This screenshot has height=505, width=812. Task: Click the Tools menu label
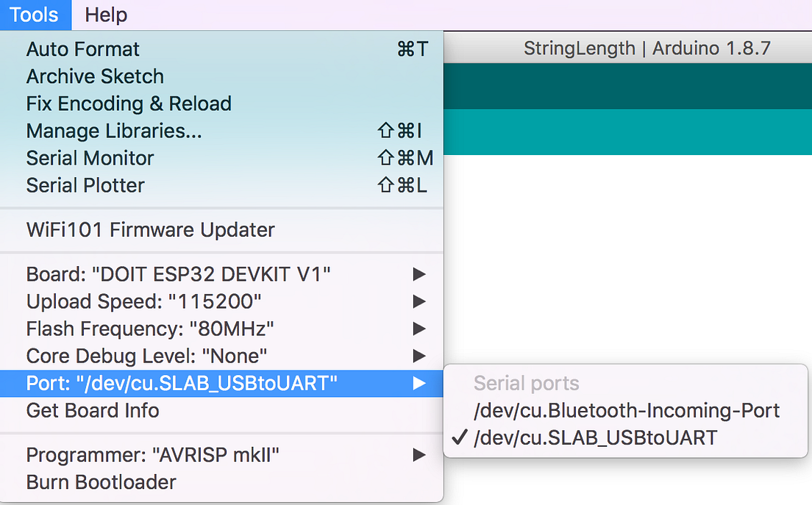35,15
